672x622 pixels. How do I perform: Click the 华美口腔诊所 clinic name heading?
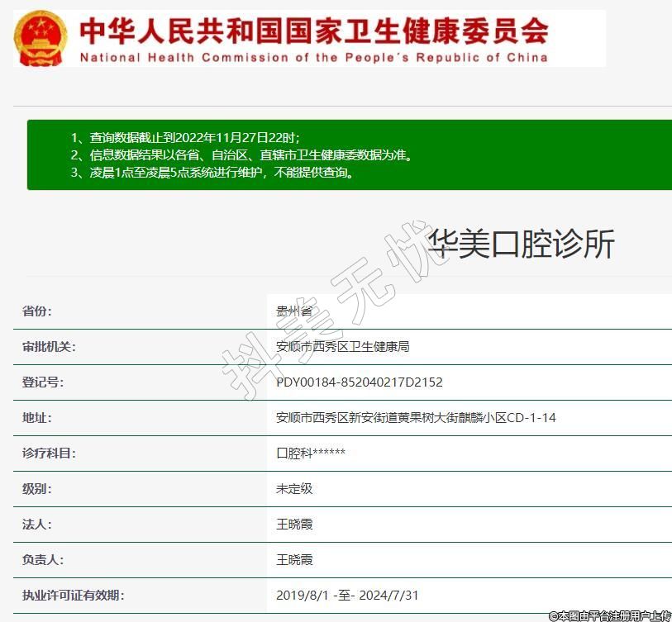tap(522, 245)
